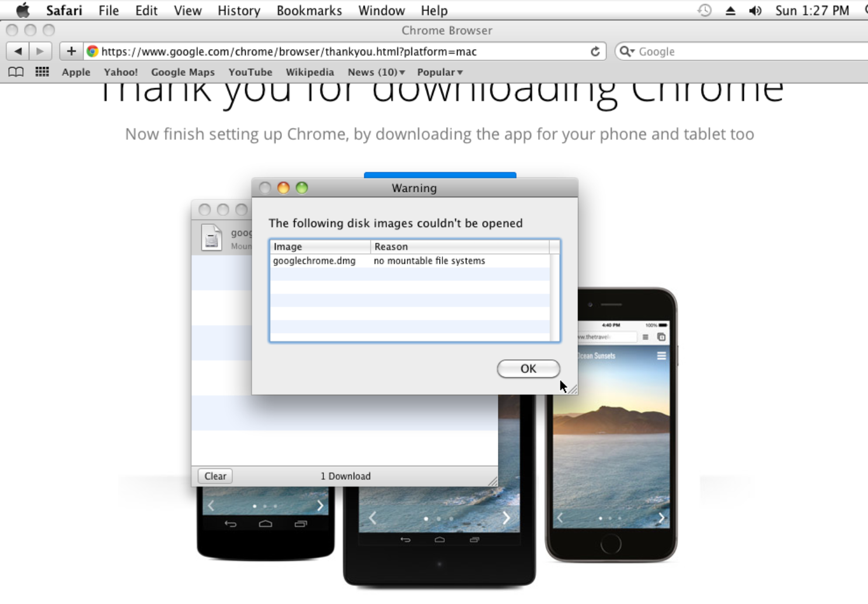The width and height of the screenshot is (868, 604).
Task: Click the 'Warning' dialog title
Action: click(414, 188)
